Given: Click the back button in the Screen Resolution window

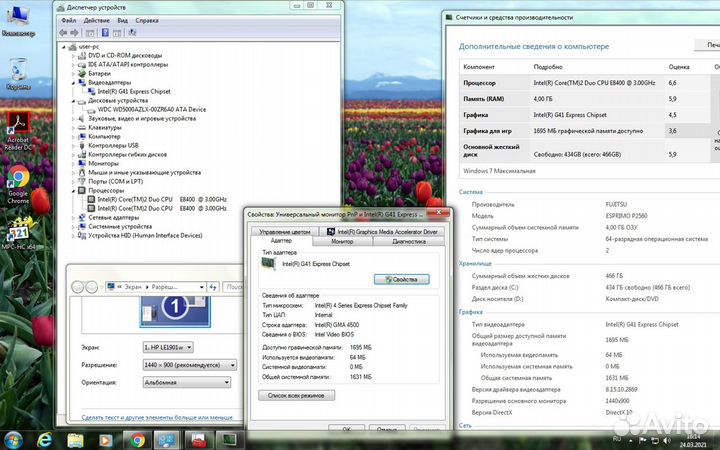Looking at the screenshot, I should [78, 287].
